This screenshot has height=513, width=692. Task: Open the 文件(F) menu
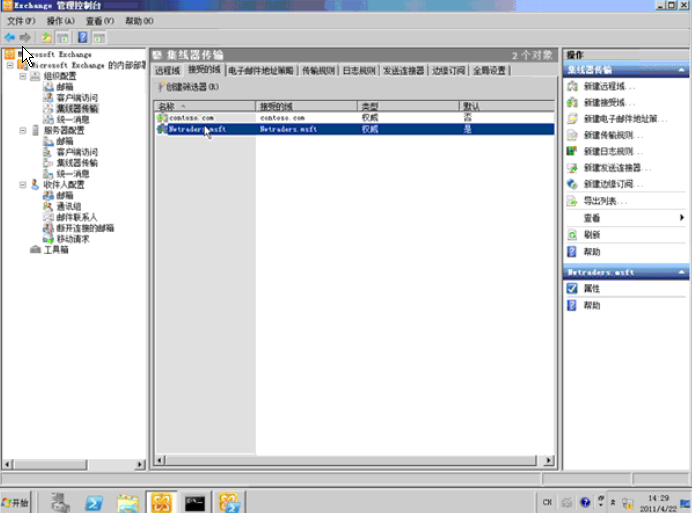(21, 21)
